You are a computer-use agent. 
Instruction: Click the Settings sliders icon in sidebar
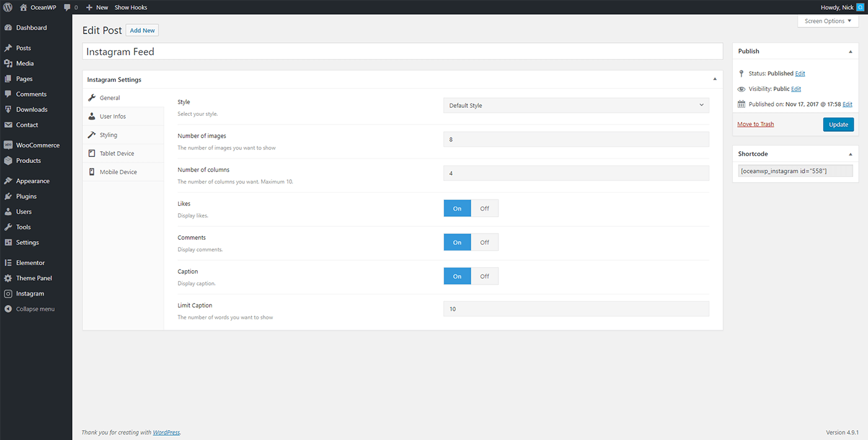[8, 242]
